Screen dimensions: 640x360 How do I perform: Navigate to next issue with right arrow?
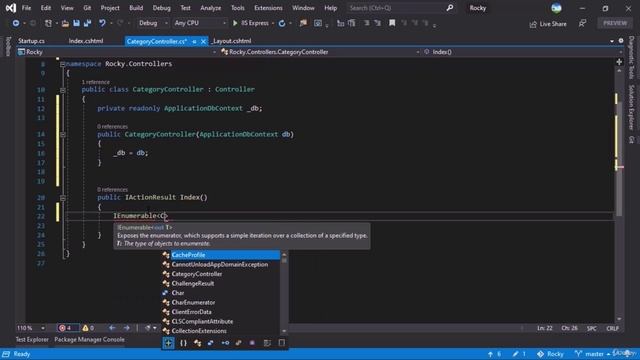[x=127, y=328]
